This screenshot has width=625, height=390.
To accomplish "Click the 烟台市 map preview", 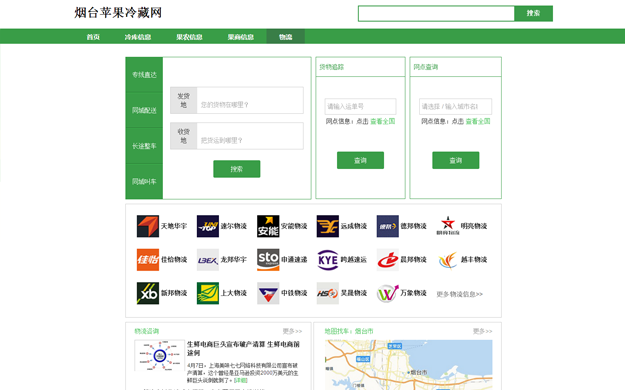I will point(409,365).
